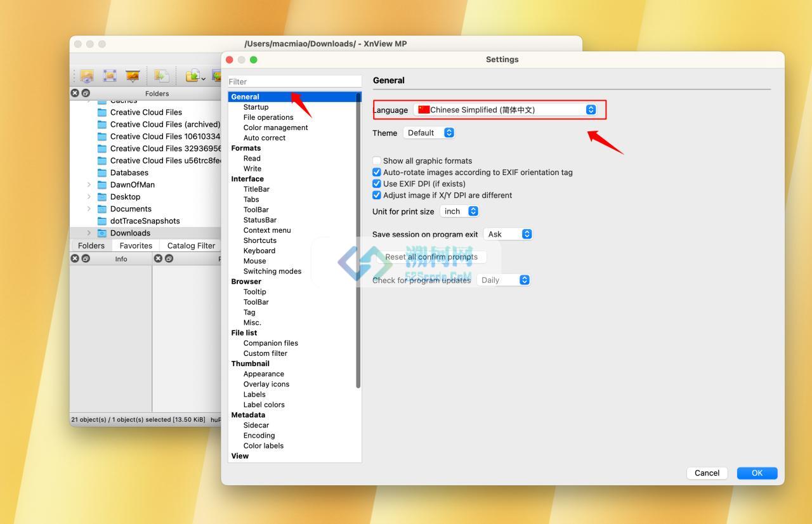Click the settings category list scrollbar

click(358, 241)
